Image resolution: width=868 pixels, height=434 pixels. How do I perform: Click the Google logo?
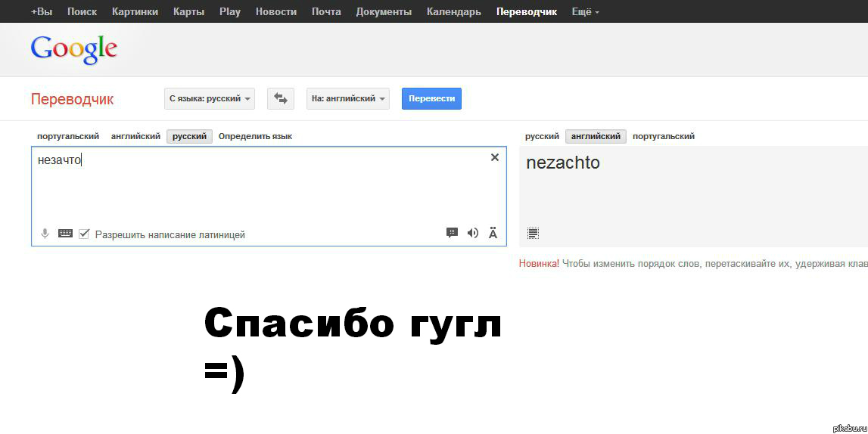[x=74, y=49]
